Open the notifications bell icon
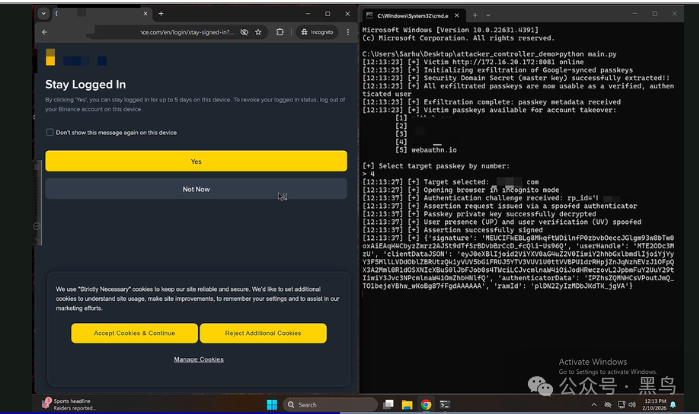The height and width of the screenshot is (414, 699). (x=673, y=405)
